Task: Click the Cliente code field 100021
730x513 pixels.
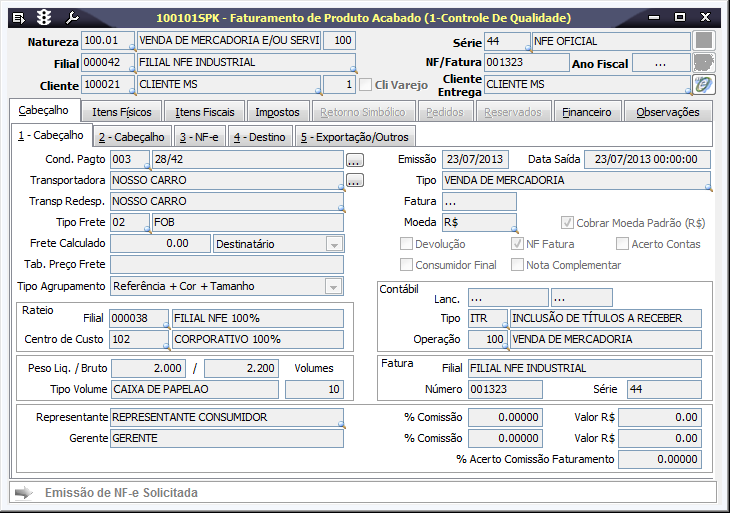Action: (108, 84)
